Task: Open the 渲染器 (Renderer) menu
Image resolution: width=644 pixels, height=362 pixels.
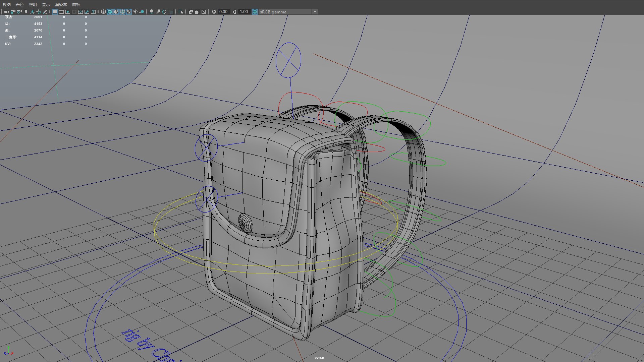Action: 61,4
